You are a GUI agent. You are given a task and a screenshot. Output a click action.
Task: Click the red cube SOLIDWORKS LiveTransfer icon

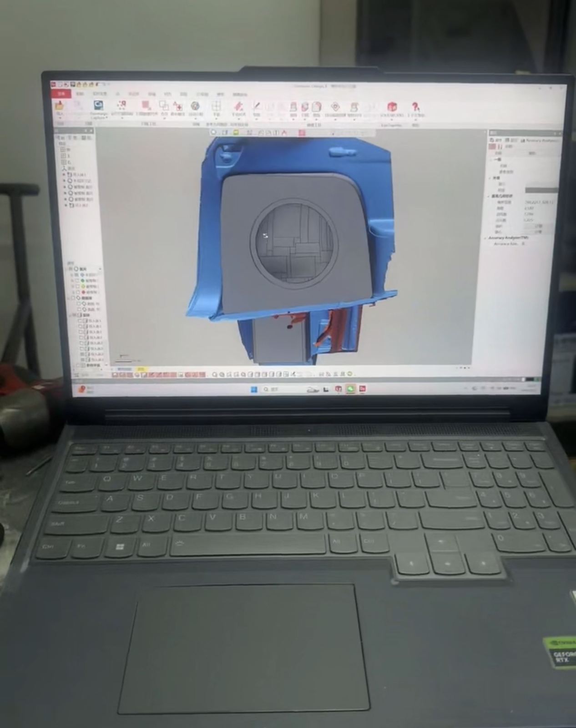391,107
